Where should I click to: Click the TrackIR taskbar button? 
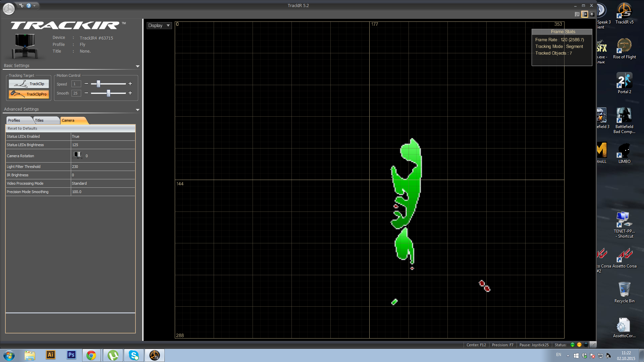pyautogui.click(x=155, y=355)
